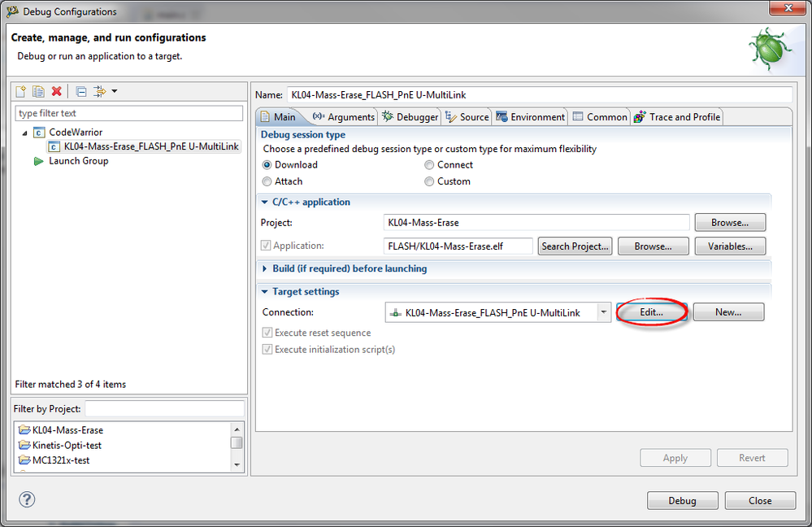Click the Revert button
This screenshot has height=527, width=812.
pyautogui.click(x=753, y=458)
